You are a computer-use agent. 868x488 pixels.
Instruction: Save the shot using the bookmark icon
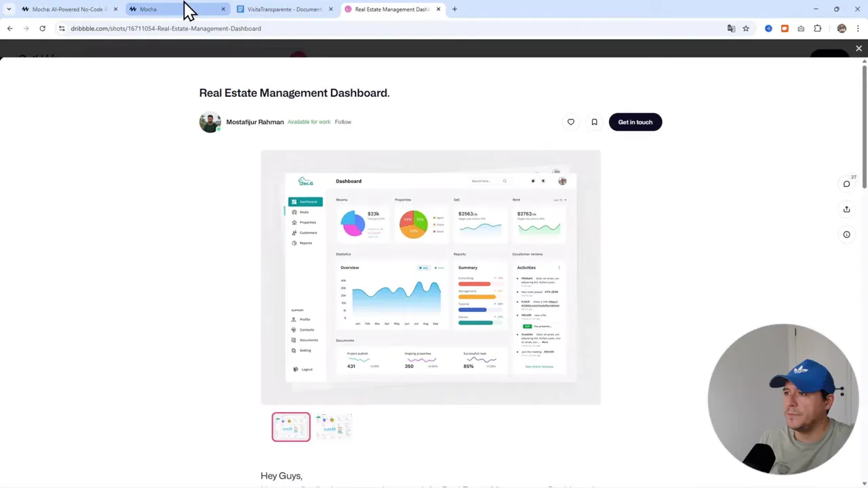[x=594, y=122]
